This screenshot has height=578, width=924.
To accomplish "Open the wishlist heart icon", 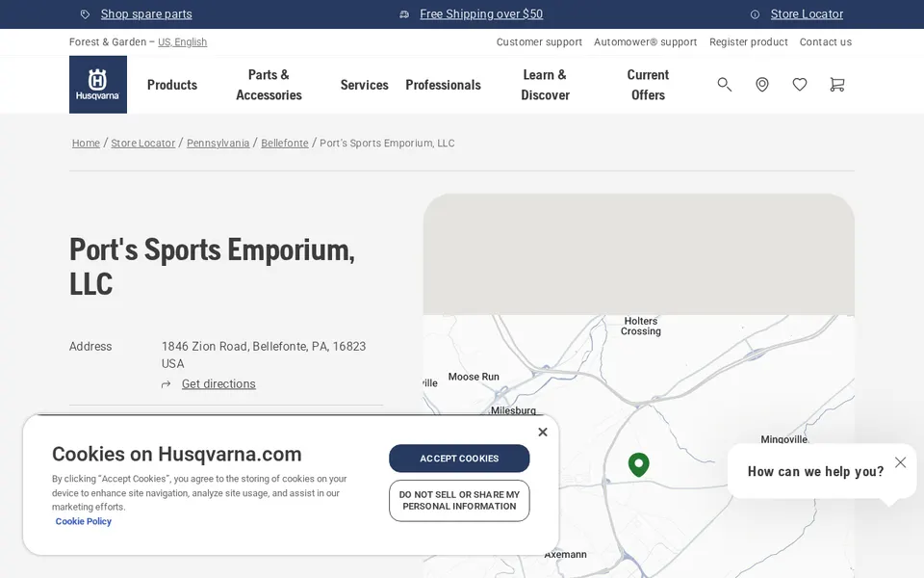I will click(800, 85).
